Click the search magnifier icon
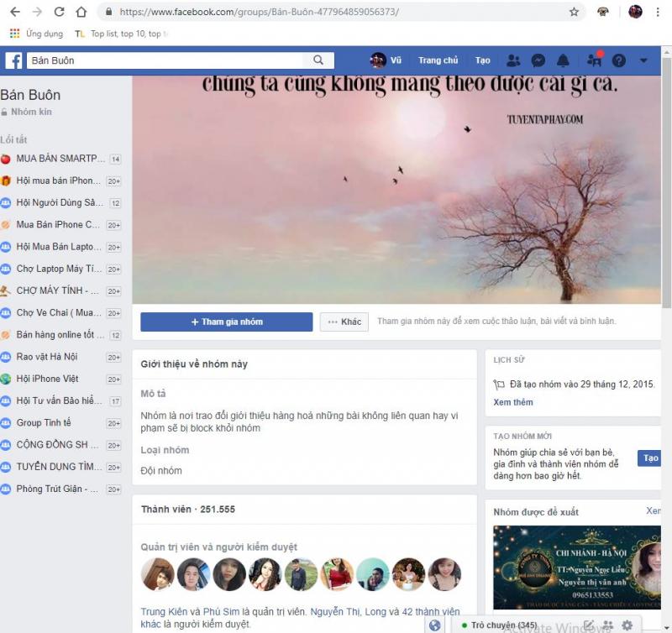This screenshot has height=633, width=672. coord(318,60)
